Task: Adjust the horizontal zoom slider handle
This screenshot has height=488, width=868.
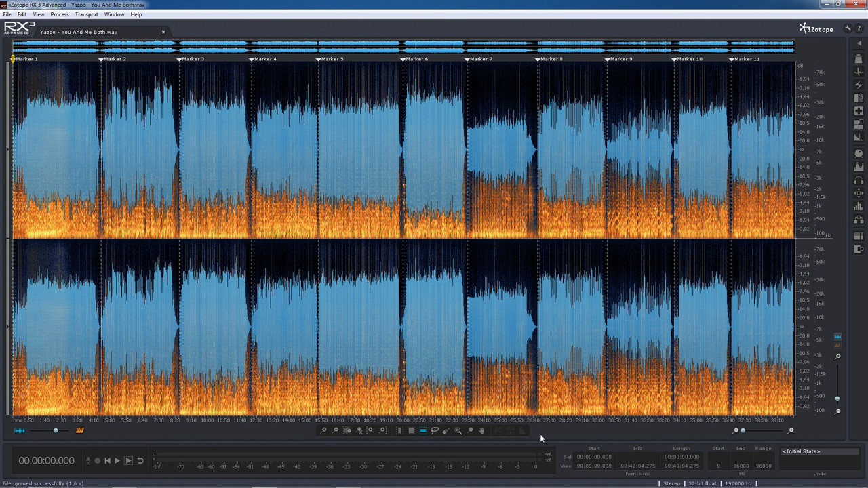Action: pos(743,430)
